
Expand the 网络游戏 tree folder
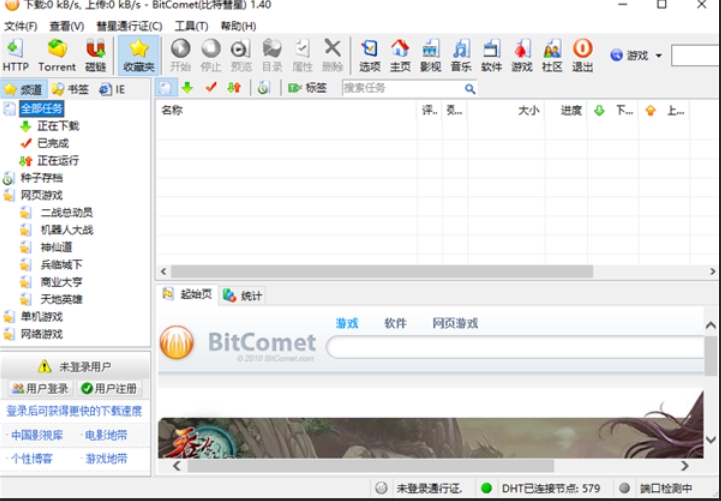pyautogui.click(x=41, y=334)
